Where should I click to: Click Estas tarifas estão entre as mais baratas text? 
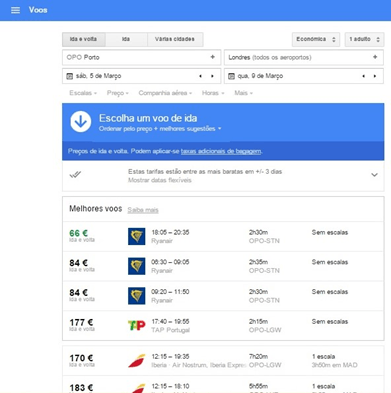[x=205, y=172]
